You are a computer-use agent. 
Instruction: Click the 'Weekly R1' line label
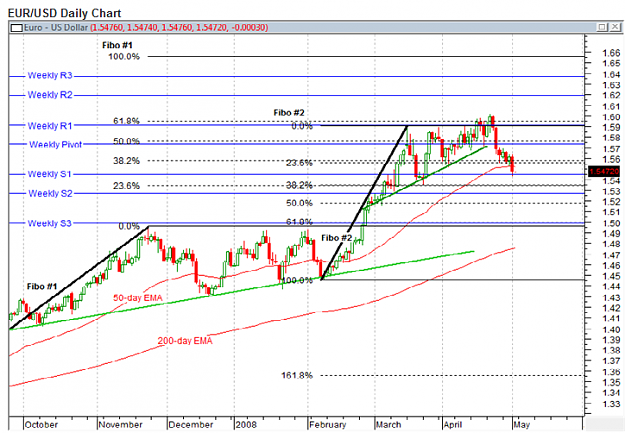pyautogui.click(x=50, y=126)
